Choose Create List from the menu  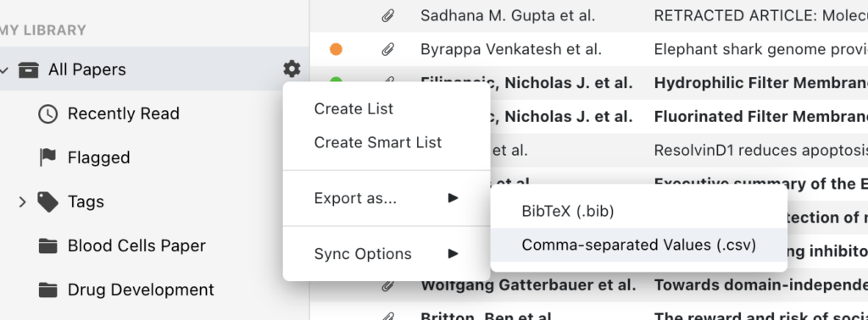click(387, 109)
